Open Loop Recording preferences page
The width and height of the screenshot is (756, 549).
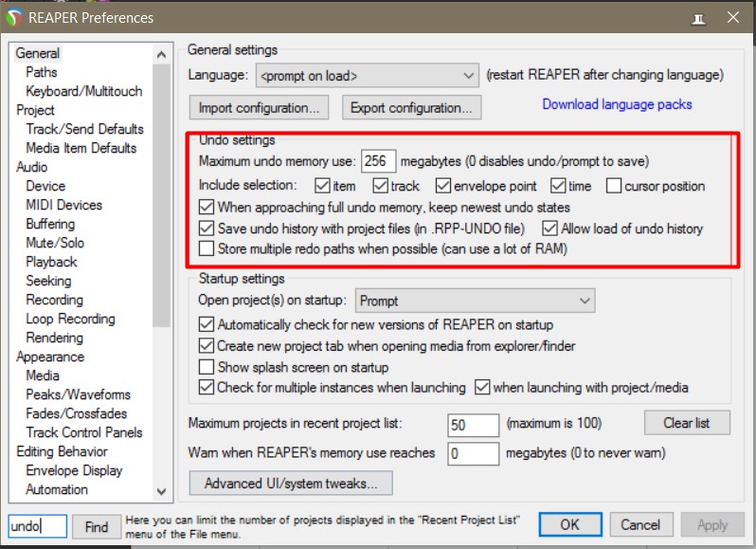tap(70, 319)
